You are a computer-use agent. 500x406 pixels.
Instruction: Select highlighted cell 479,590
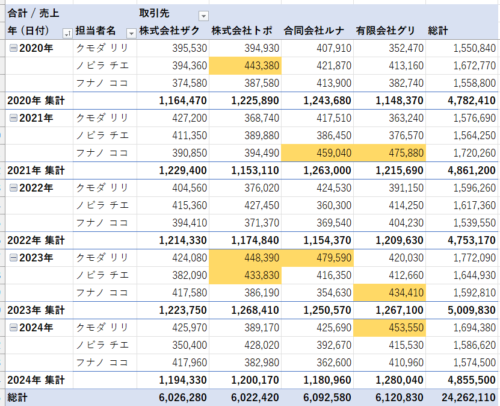coord(317,258)
